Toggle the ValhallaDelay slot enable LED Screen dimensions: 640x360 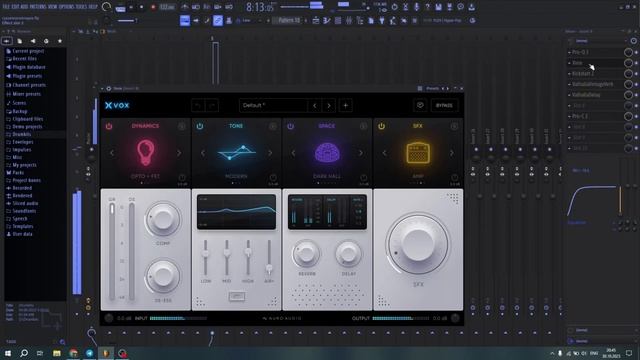pos(636,95)
